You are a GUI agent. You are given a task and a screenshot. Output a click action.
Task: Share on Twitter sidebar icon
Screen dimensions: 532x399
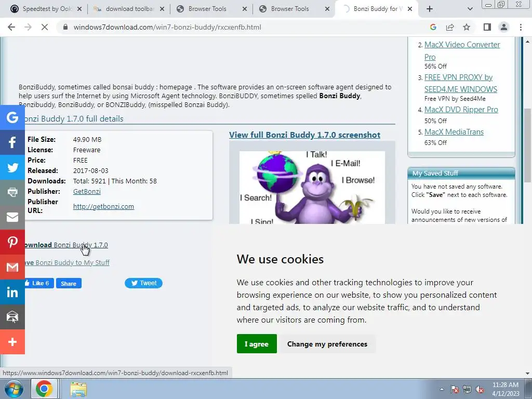12,167
